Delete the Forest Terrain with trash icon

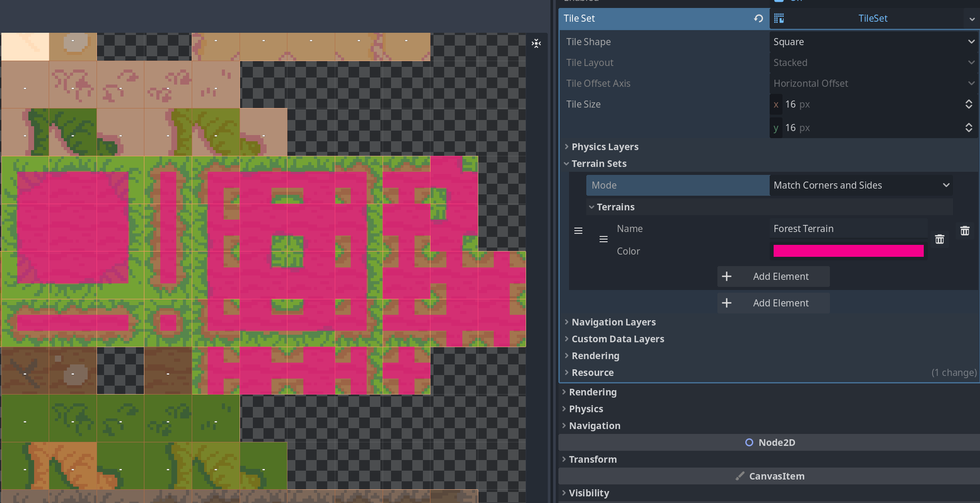coord(940,239)
